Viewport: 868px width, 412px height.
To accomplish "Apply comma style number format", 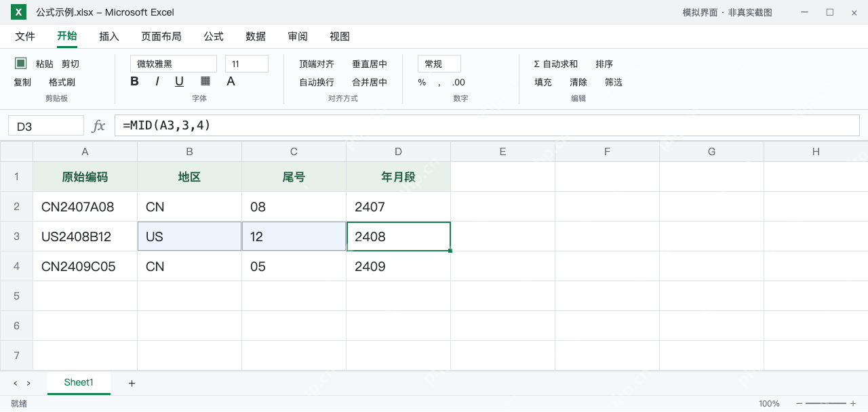I will point(439,83).
